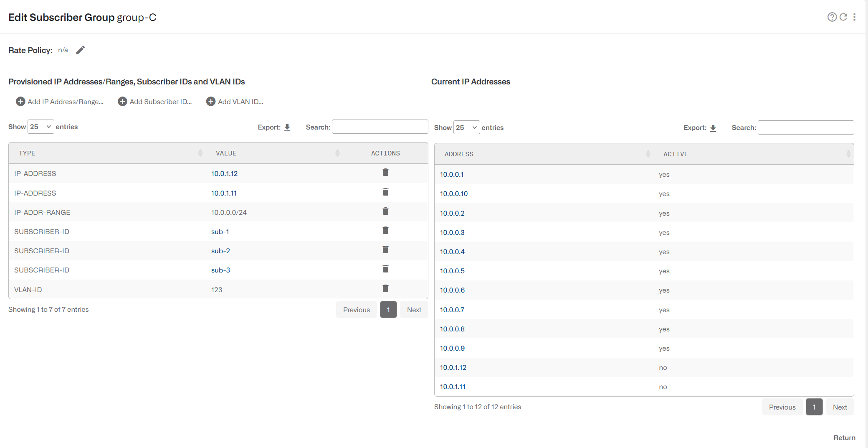The height and width of the screenshot is (448, 868).
Task: Click Add Subscriber ID... link
Action: (x=161, y=102)
